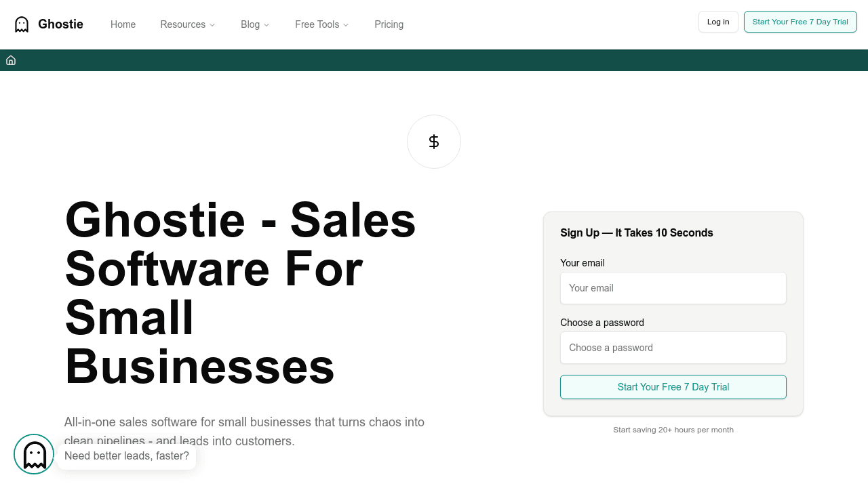Click the Resources chevron arrow

click(x=212, y=25)
